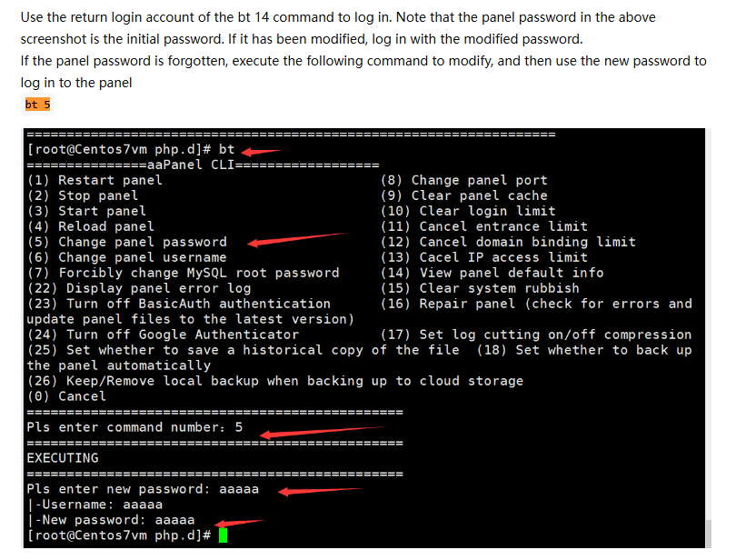Click the red arrow beside '|-New password: aaaaa'
This screenshot has height=560, width=756.
[x=242, y=523]
